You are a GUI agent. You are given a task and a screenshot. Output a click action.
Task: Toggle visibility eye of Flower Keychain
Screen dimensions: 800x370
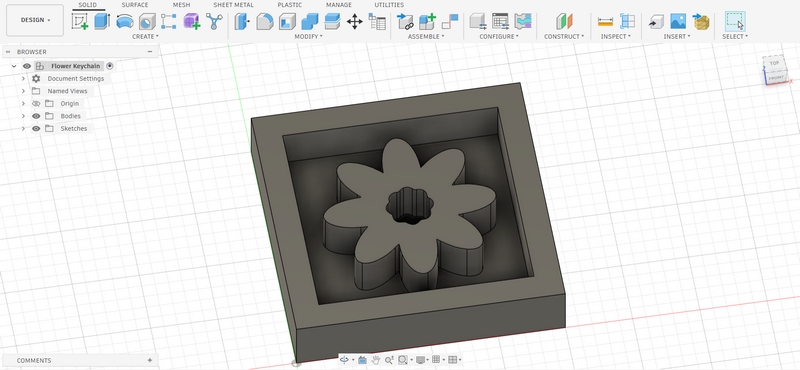[27, 66]
